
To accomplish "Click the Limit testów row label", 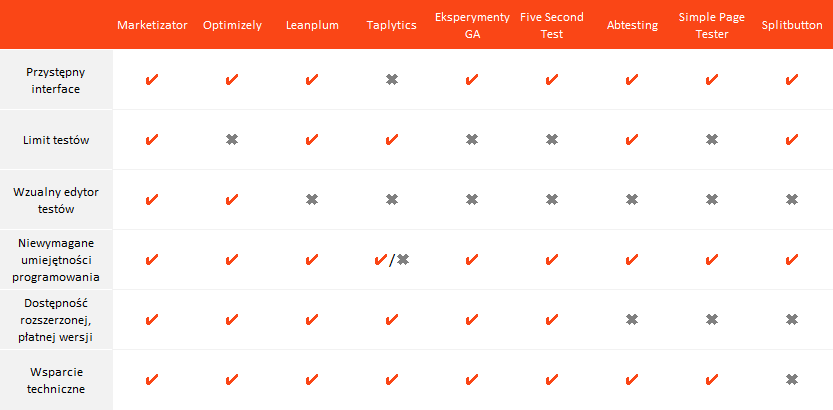I will click(x=56, y=140).
